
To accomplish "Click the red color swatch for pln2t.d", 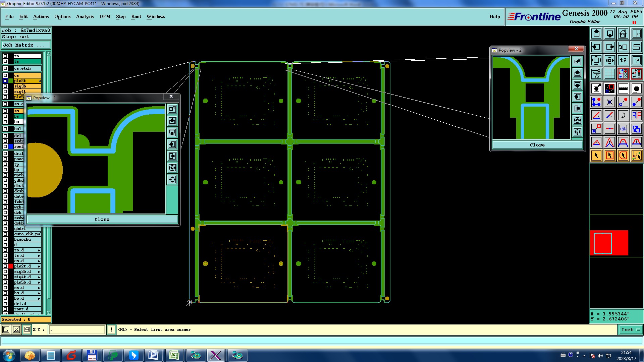I will pos(11,266).
